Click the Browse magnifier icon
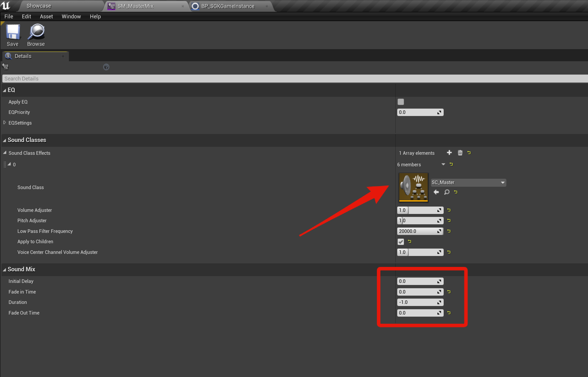 click(36, 32)
